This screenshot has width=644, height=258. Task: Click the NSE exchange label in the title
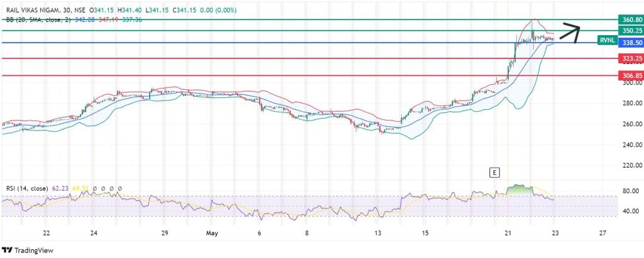[81, 10]
